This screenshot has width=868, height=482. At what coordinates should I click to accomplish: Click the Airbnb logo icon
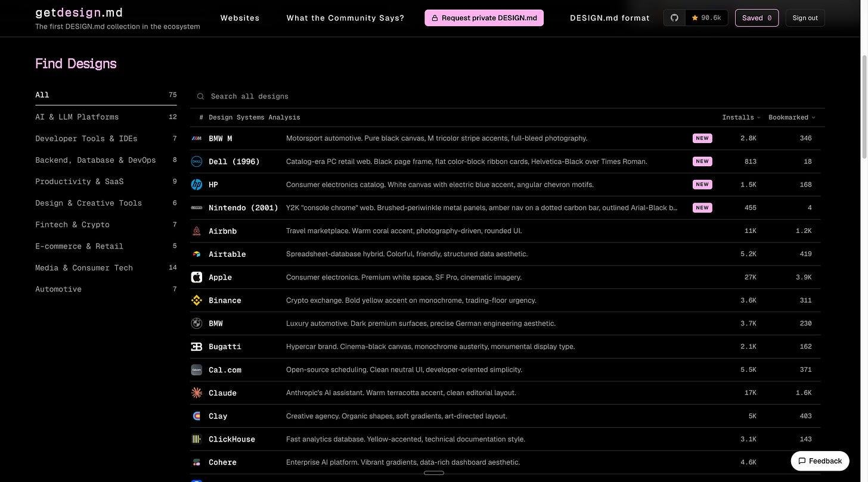click(x=196, y=231)
